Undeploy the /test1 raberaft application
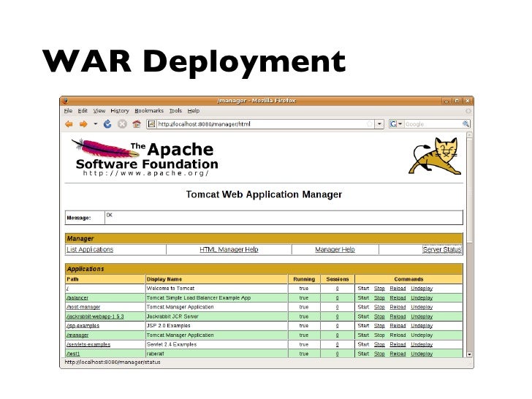Screen dimensions: 532x399 (422, 354)
